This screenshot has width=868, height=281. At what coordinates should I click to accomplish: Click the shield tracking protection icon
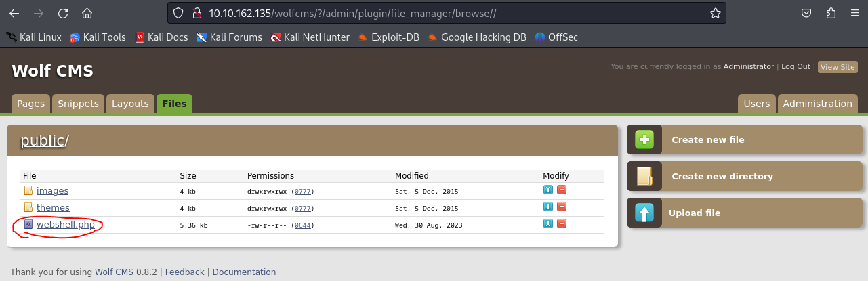pyautogui.click(x=178, y=13)
